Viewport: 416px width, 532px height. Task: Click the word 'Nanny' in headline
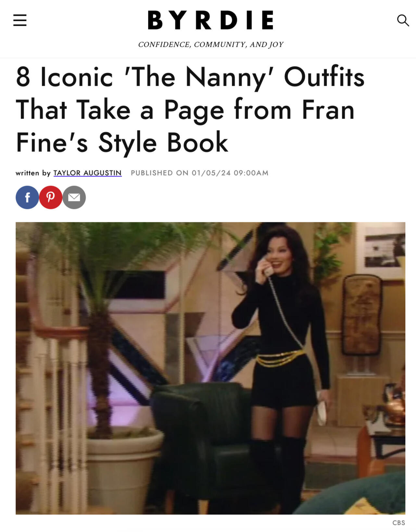click(226, 78)
